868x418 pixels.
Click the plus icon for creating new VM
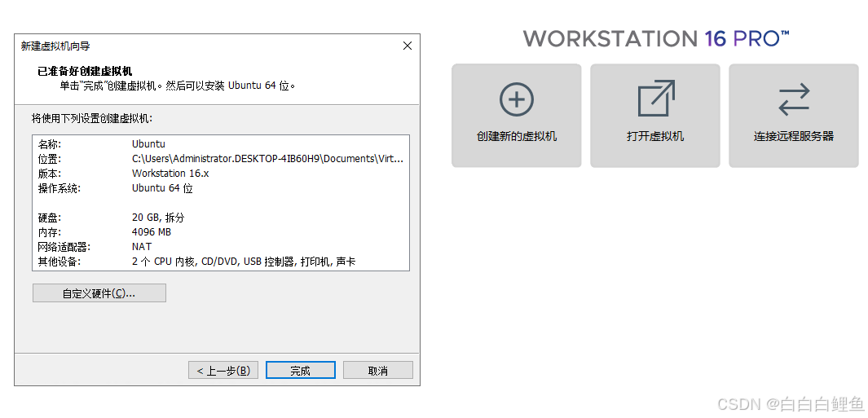click(x=517, y=99)
